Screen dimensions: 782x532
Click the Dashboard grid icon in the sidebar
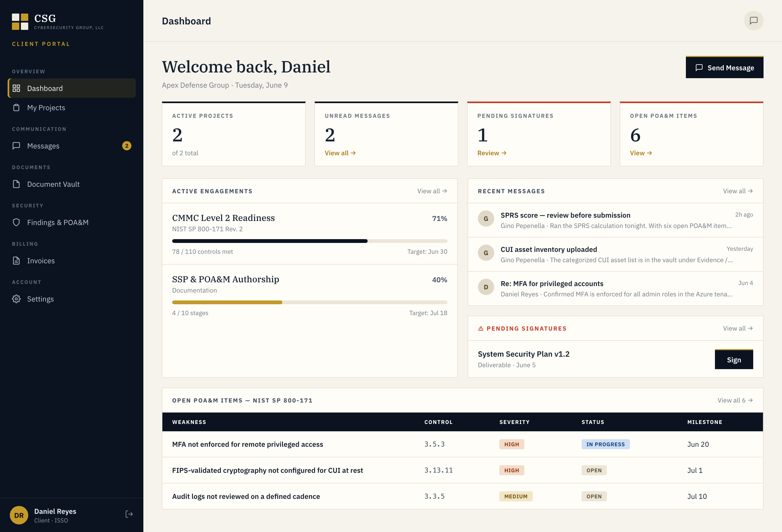(x=16, y=88)
